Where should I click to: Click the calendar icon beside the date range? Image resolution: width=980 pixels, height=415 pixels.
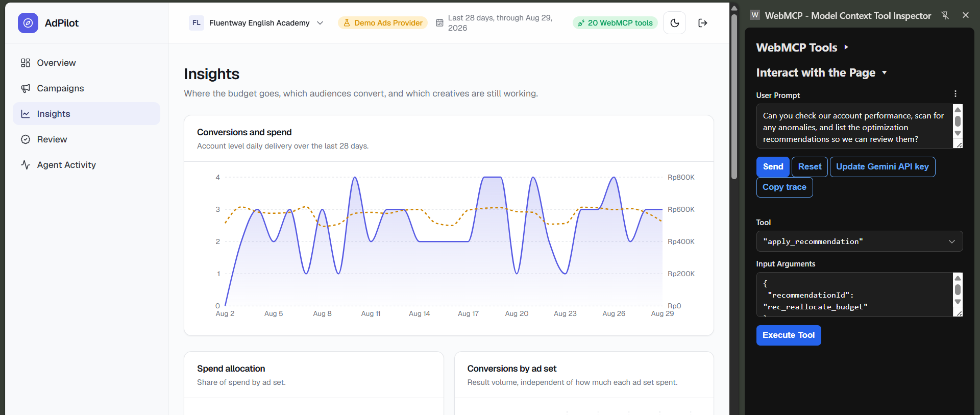pos(439,23)
